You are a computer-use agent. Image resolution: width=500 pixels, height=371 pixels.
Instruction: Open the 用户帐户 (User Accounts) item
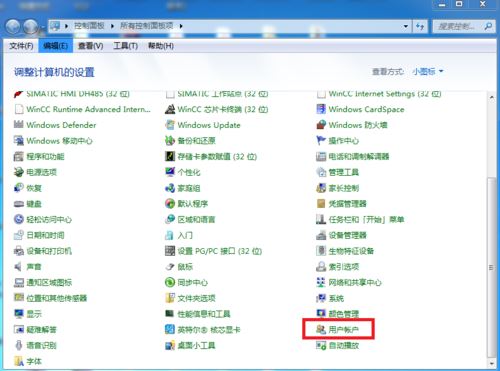click(337, 330)
